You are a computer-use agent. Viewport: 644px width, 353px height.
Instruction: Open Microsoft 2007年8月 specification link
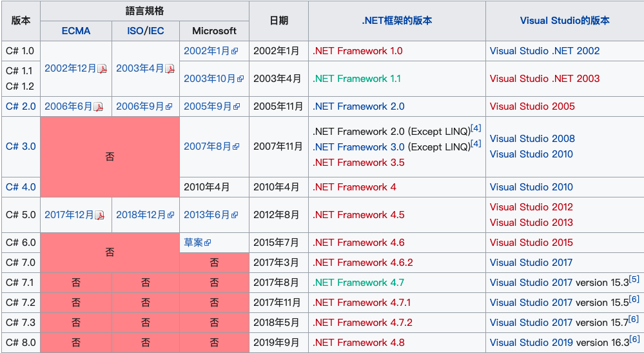tap(208, 146)
